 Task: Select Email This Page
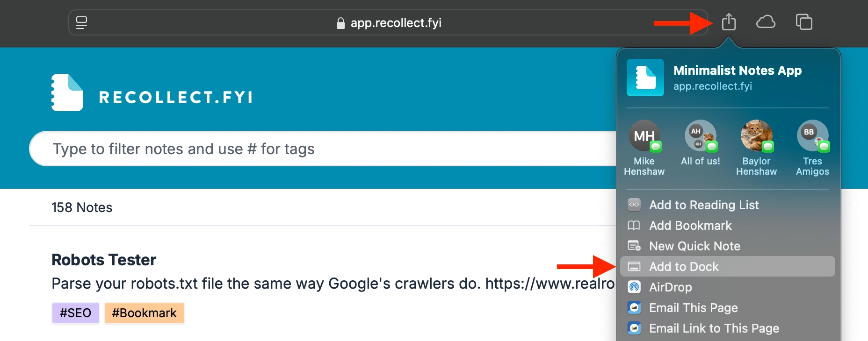pyautogui.click(x=693, y=307)
